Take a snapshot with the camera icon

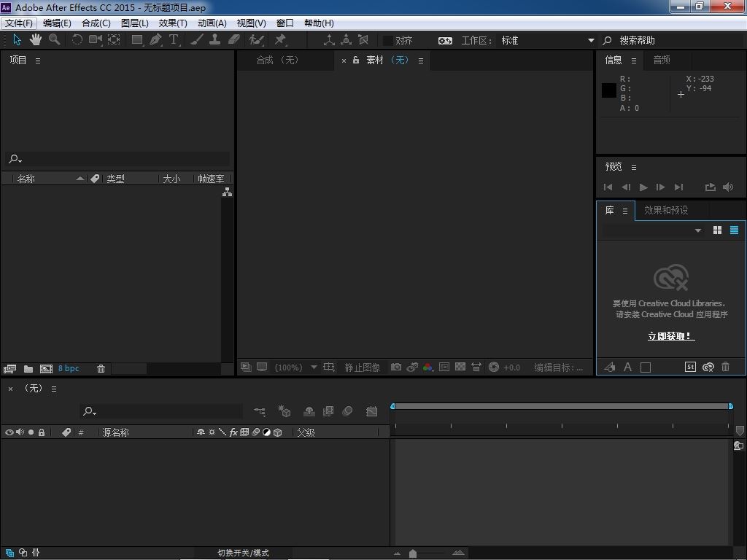(396, 367)
